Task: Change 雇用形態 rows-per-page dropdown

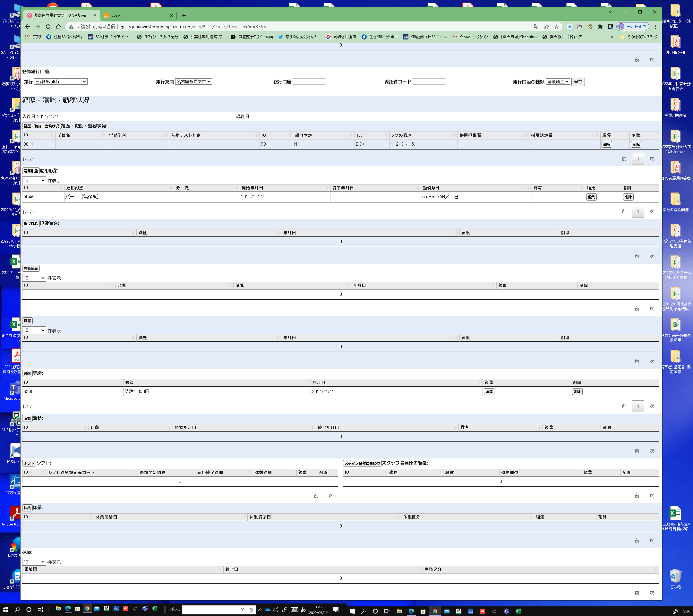Action: pos(34,180)
